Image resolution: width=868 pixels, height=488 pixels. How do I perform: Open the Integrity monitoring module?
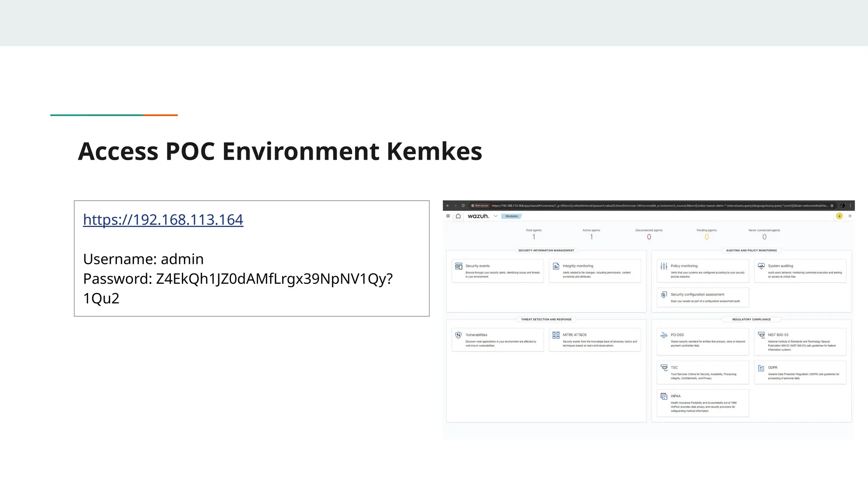595,271
